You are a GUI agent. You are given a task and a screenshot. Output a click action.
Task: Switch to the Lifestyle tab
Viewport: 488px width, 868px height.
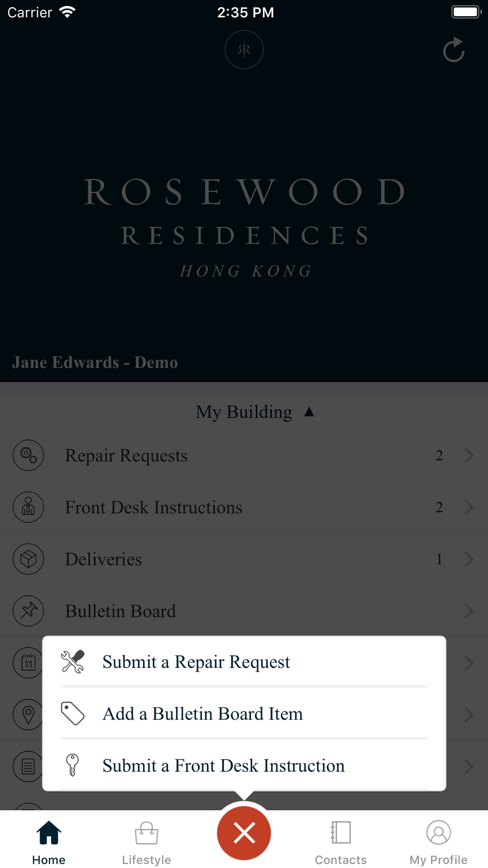pos(146,843)
